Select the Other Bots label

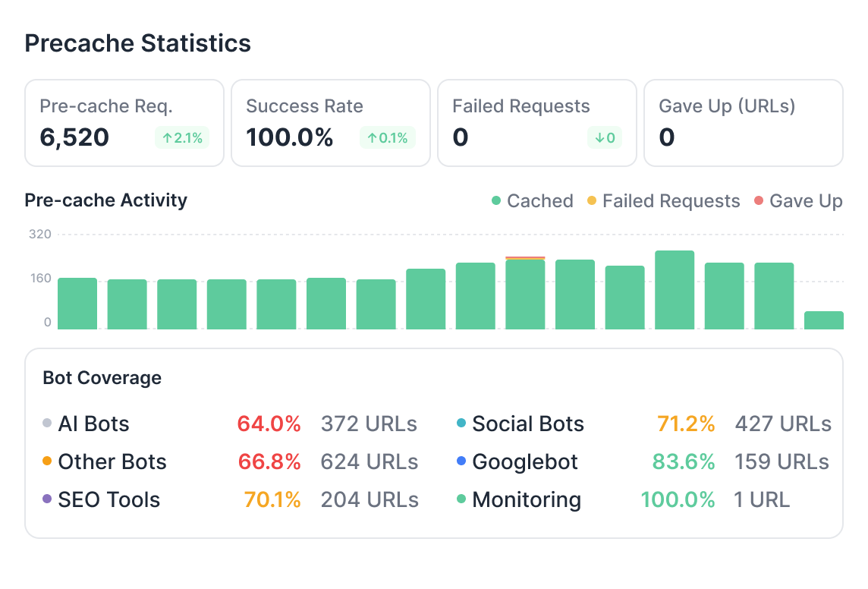coord(112,461)
